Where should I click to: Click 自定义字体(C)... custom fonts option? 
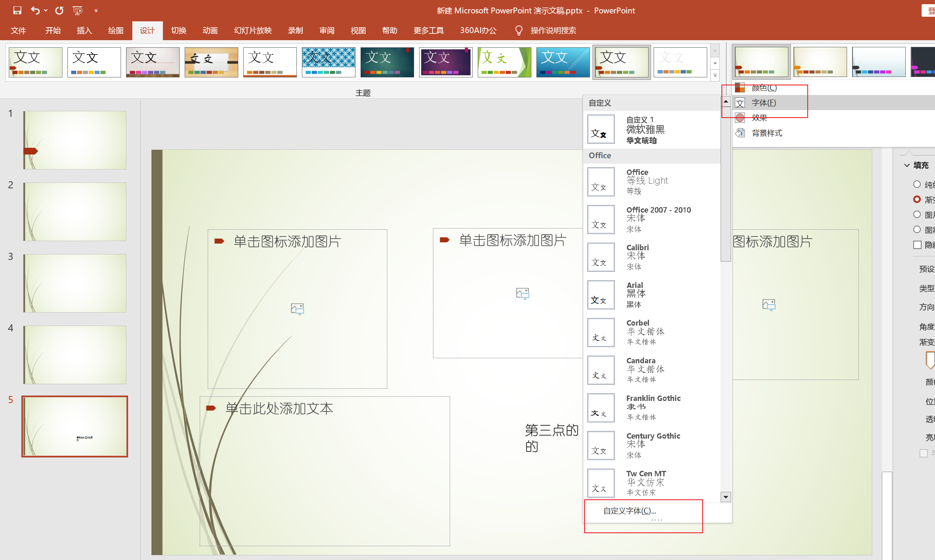(629, 511)
